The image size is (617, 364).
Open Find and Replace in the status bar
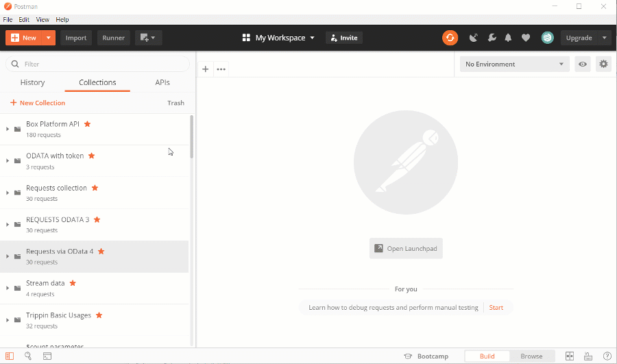(28, 356)
